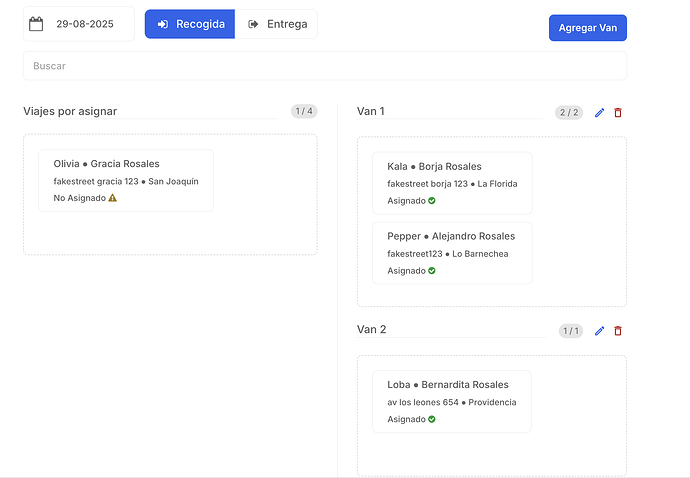Click the Viajes por asignar count badge

coord(304,111)
